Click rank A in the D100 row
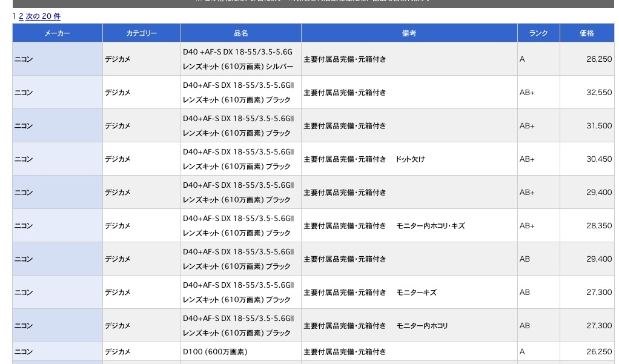The image size is (619, 364). pos(522,352)
